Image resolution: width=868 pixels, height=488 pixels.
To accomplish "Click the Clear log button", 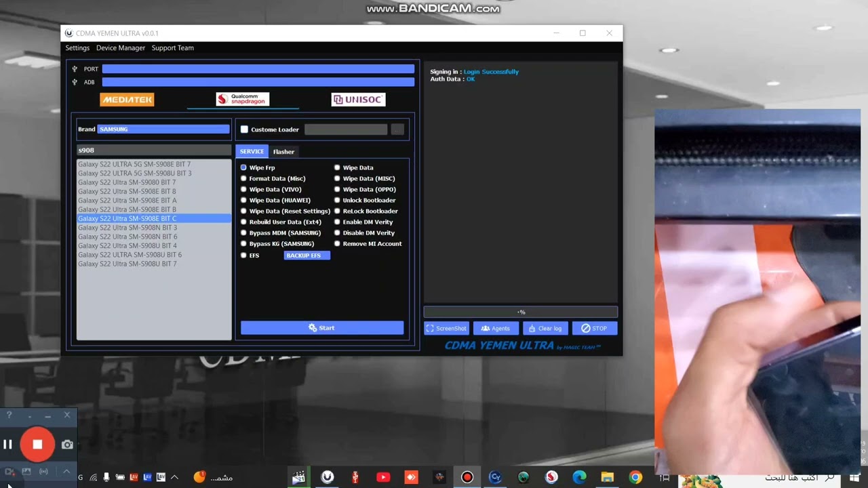I will [x=545, y=328].
